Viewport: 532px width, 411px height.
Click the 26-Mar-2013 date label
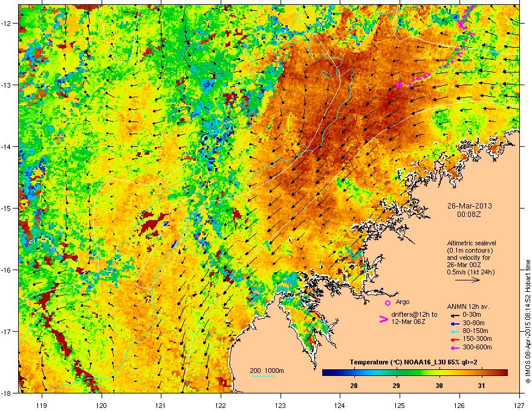[x=469, y=206]
